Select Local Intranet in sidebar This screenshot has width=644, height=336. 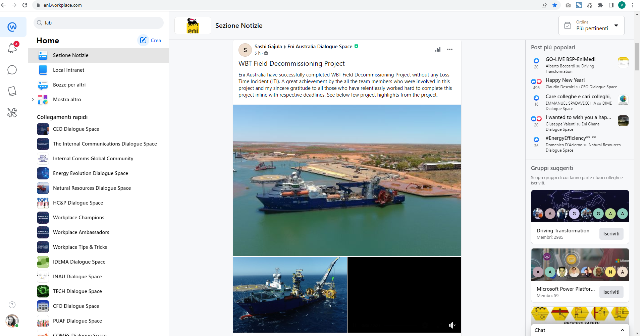[68, 70]
